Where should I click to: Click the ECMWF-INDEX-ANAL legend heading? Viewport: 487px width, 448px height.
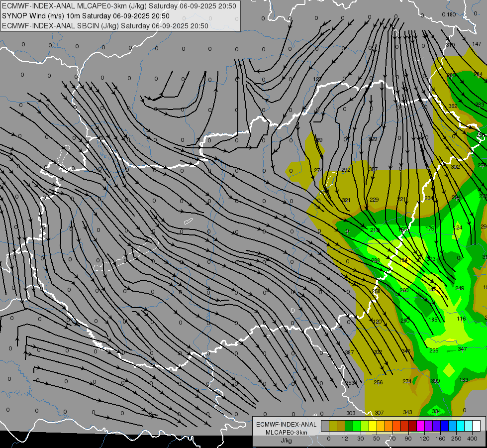tap(286, 425)
